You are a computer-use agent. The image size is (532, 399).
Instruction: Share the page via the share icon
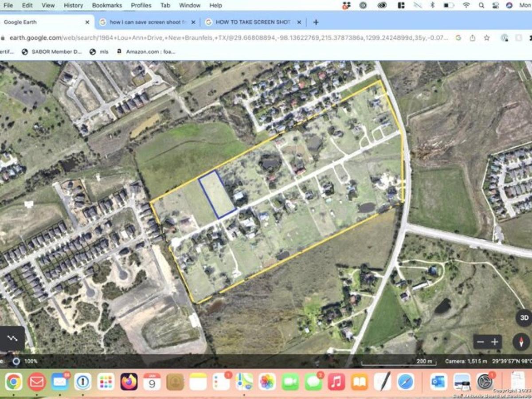[x=472, y=38]
